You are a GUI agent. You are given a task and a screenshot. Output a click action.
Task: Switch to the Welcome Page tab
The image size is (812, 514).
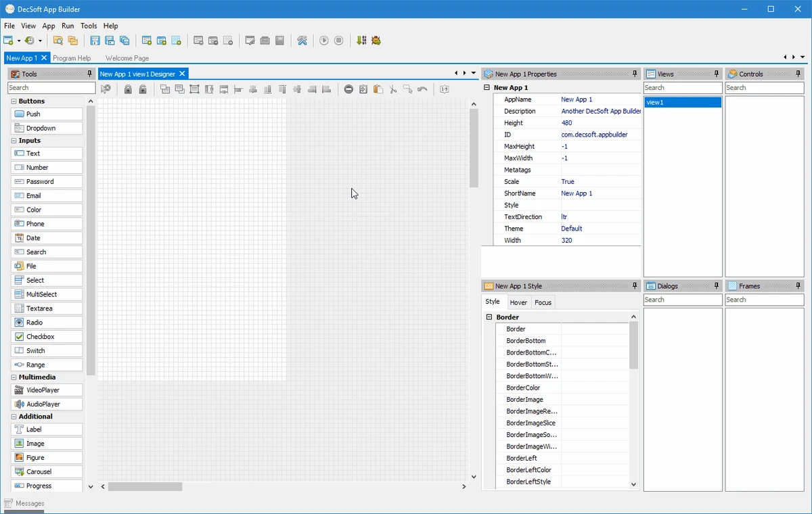(127, 58)
